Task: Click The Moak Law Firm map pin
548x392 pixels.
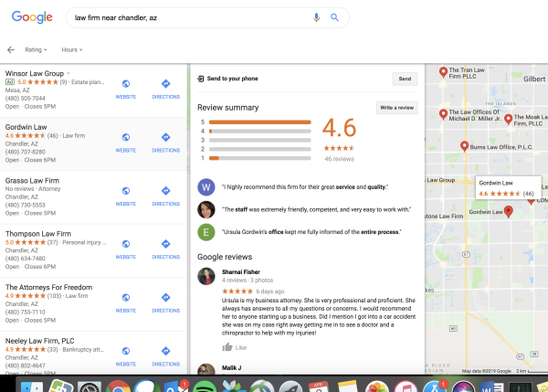Action: tap(509, 120)
